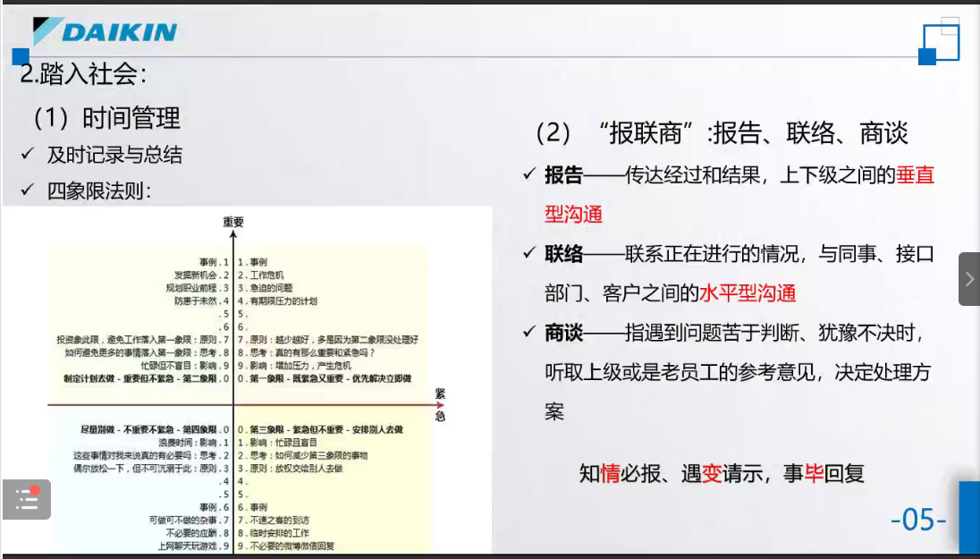Click the checkmark beside 及时记录与总结

click(x=28, y=156)
